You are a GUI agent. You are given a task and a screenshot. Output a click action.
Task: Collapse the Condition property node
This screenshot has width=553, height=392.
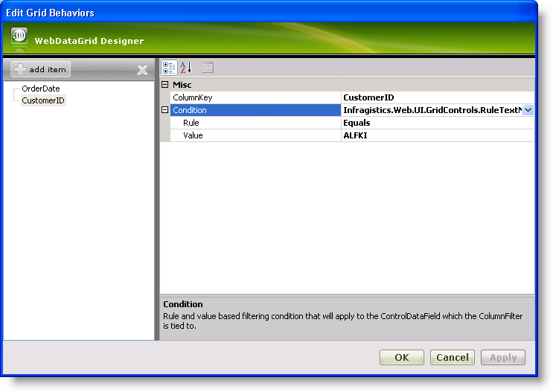pos(165,110)
